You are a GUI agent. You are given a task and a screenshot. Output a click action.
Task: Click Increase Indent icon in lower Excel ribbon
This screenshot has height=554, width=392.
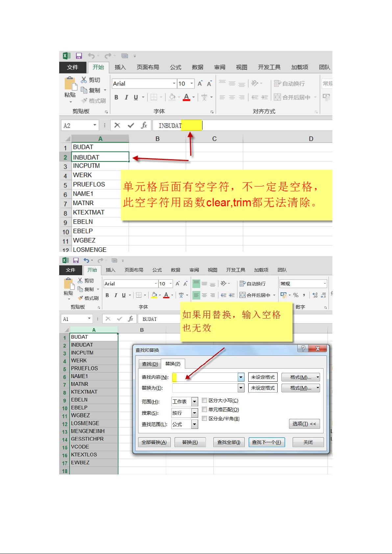[x=232, y=295]
